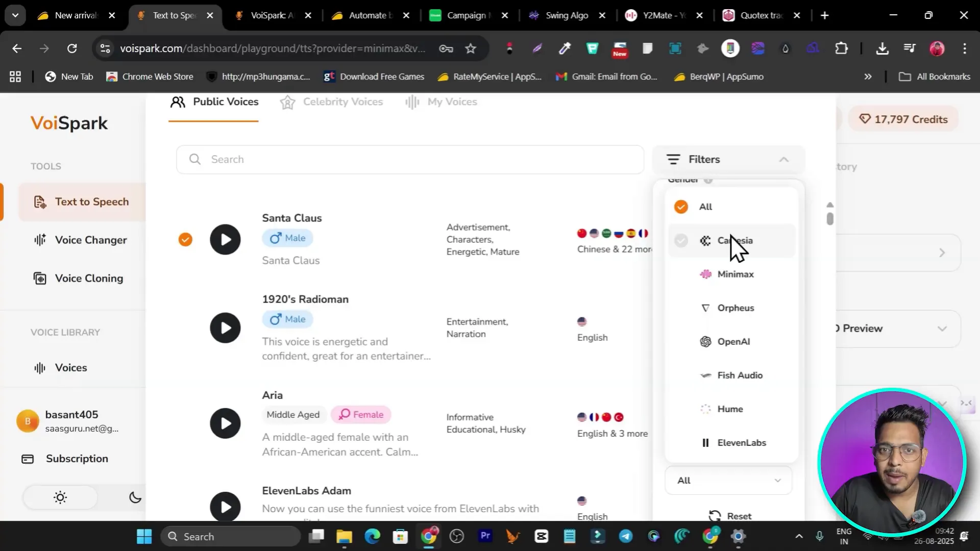Image resolution: width=980 pixels, height=551 pixels.
Task: Expand the Preview section chevron
Action: [942, 329]
